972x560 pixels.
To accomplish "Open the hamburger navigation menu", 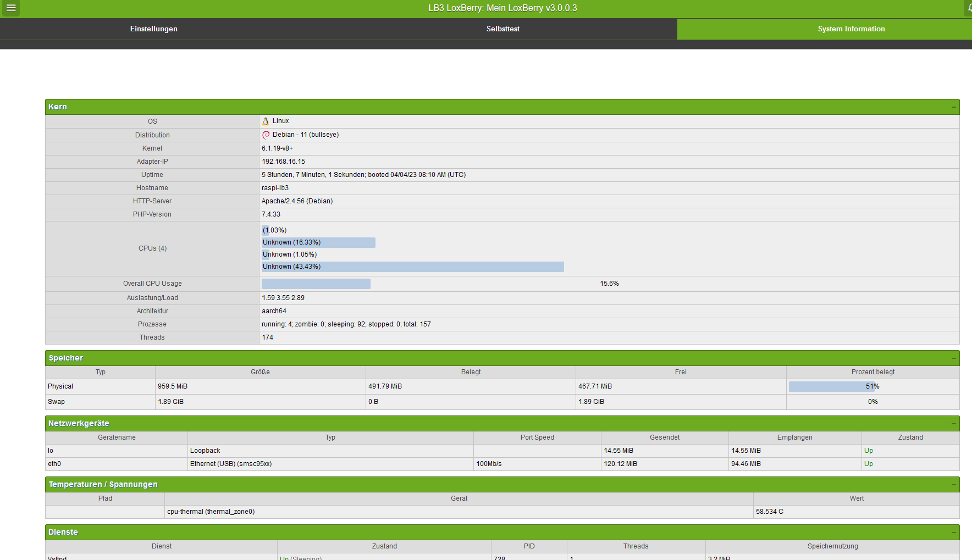I will pyautogui.click(x=11, y=8).
